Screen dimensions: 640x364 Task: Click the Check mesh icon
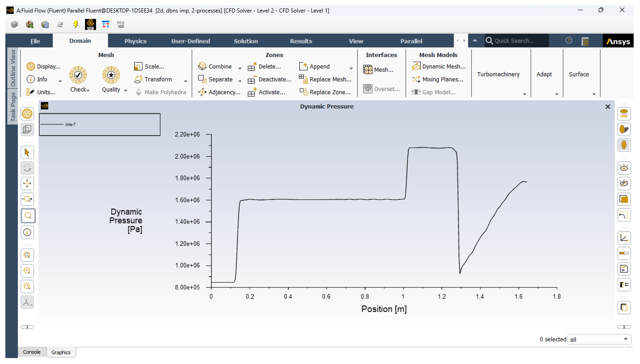78,75
